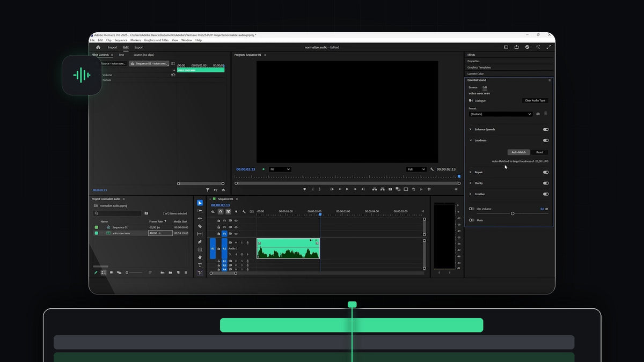Adjust the Clip Volume slider handle
Image resolution: width=644 pixels, height=362 pixels.
click(513, 213)
